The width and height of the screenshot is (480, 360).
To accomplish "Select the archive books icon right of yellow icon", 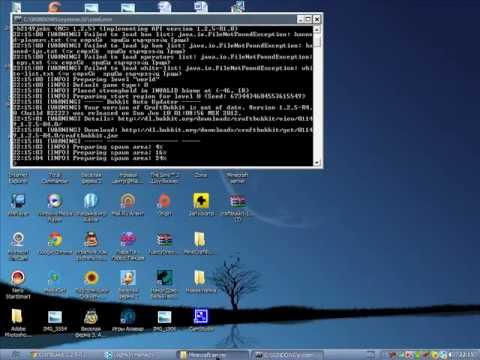I will (237, 201).
